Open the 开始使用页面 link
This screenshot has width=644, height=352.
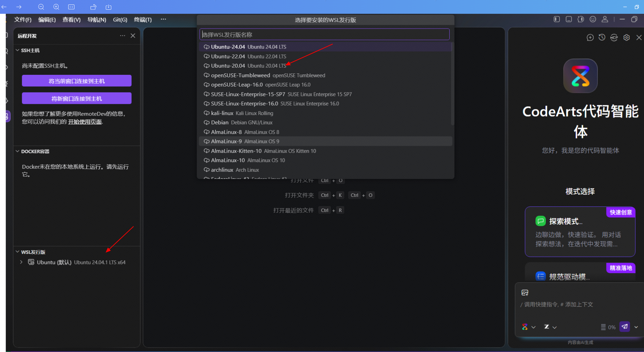[x=85, y=122]
